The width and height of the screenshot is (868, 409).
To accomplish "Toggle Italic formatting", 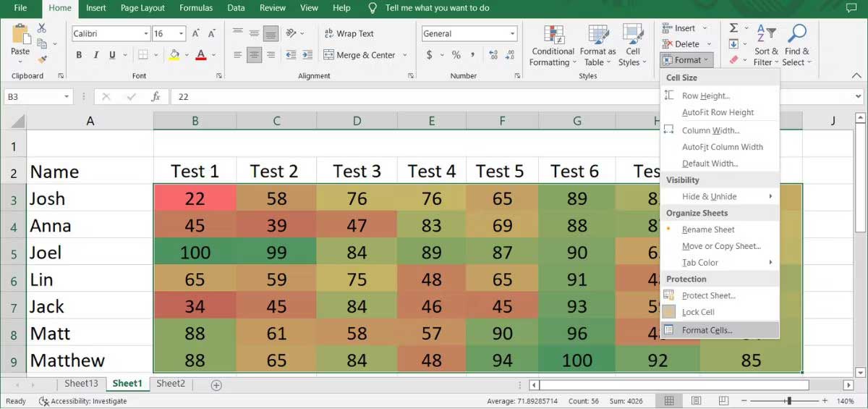I will [x=96, y=55].
